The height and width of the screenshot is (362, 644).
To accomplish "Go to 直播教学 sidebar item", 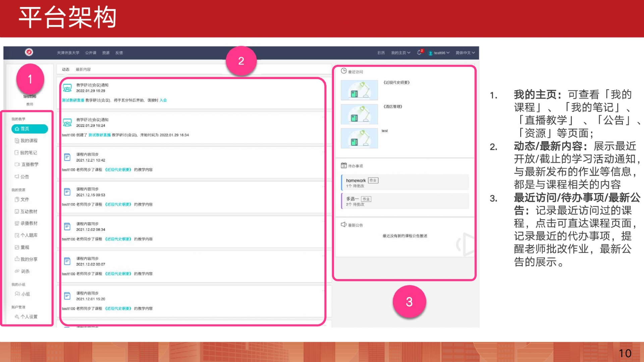I will (x=30, y=165).
